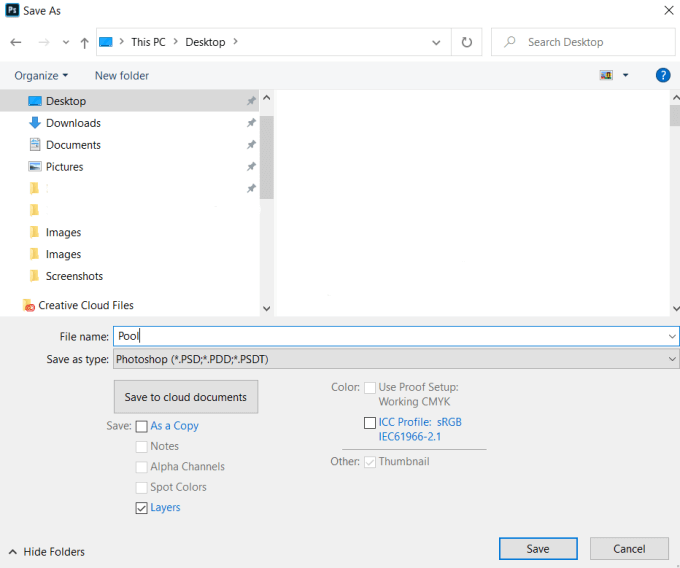Click the pin icon beside Desktop
Screen dimensions: 680x568
(251, 101)
